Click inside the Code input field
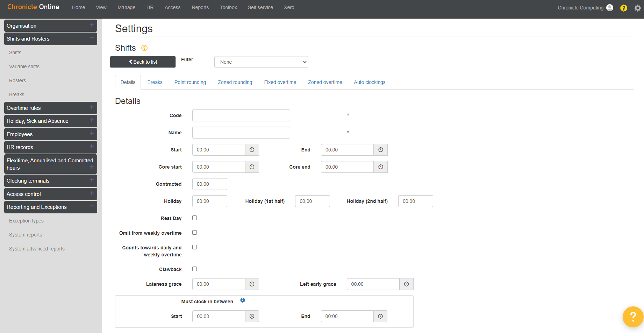 click(x=241, y=115)
